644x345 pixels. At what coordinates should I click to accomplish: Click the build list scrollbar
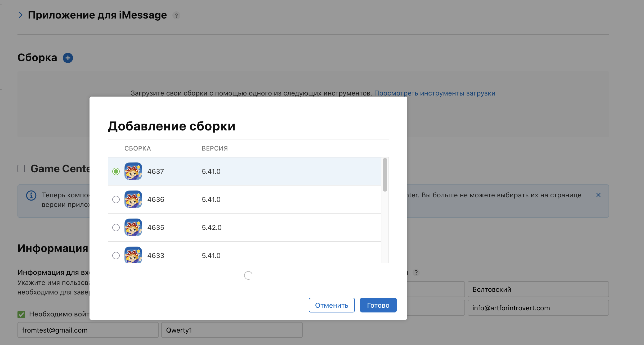coord(385,175)
